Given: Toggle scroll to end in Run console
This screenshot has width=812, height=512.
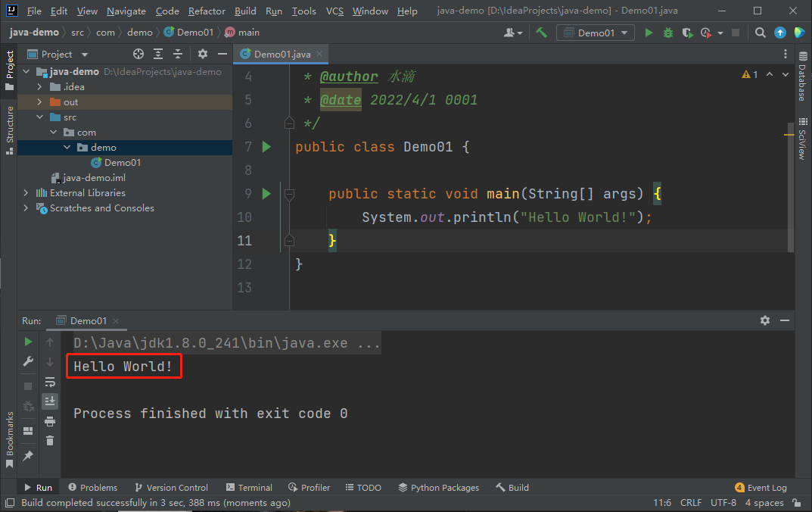Looking at the screenshot, I should click(50, 401).
